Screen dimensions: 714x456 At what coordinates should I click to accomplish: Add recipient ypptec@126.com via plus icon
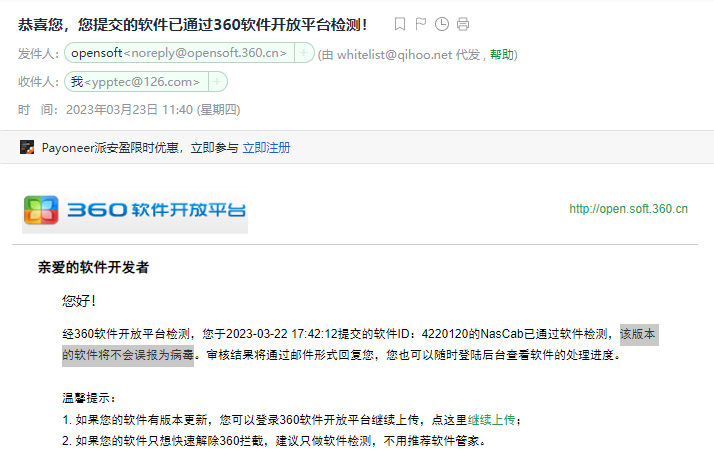pos(217,82)
